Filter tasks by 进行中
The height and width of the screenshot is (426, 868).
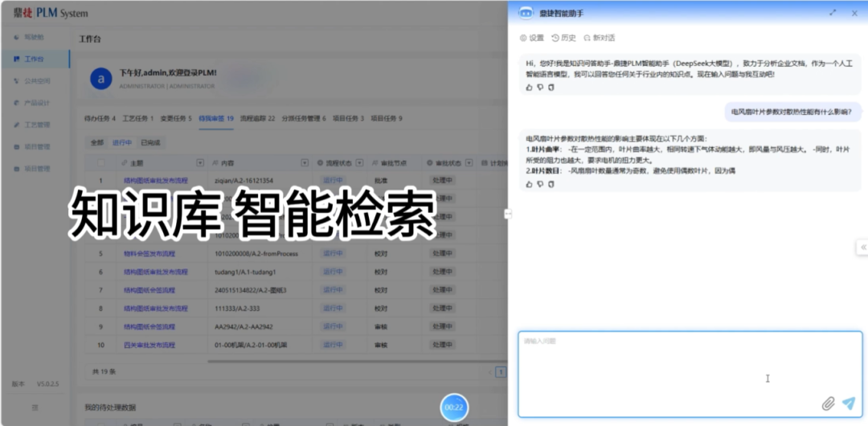click(x=122, y=143)
